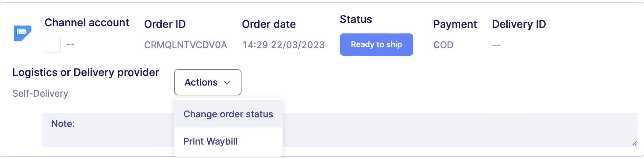
Task: Click the COD payment value
Action: click(x=443, y=45)
